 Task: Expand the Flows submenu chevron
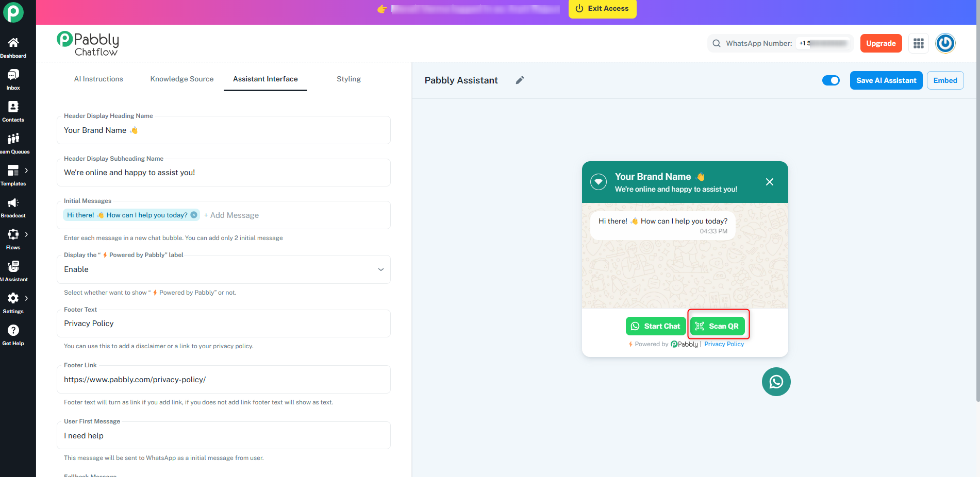click(x=26, y=234)
